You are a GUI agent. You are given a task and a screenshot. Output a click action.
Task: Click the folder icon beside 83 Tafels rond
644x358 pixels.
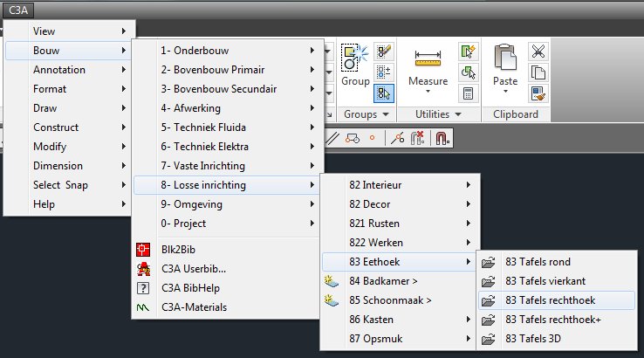click(x=489, y=262)
